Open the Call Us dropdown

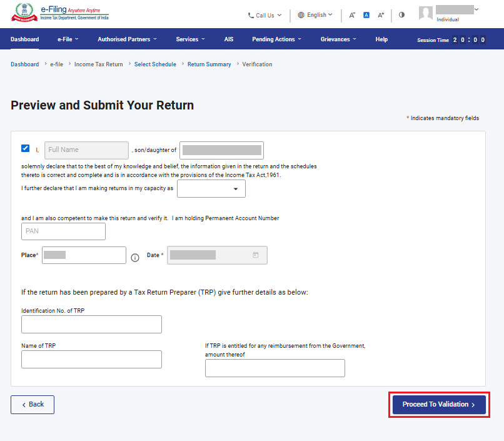(x=265, y=16)
